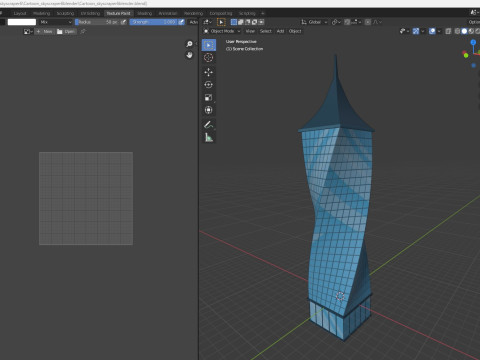The height and width of the screenshot is (360, 480).
Task: Click the New image button
Action: tap(44, 32)
